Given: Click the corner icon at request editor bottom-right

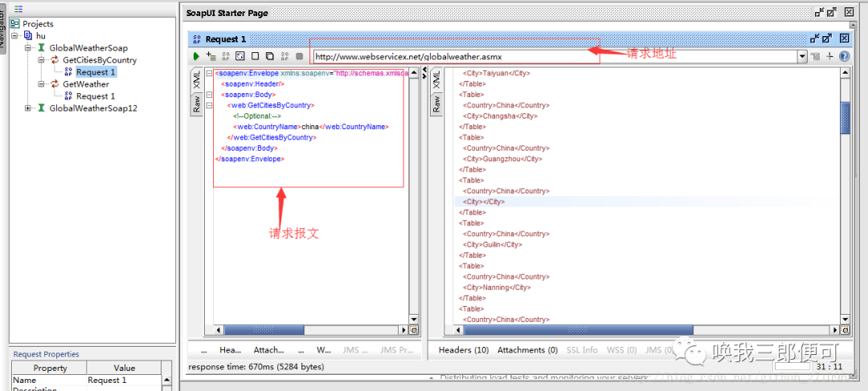Looking at the screenshot, I should [413, 330].
